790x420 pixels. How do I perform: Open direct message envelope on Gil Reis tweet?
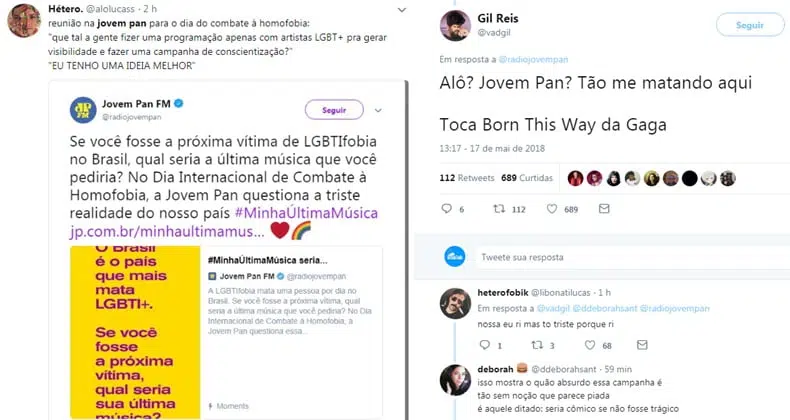coord(604,208)
